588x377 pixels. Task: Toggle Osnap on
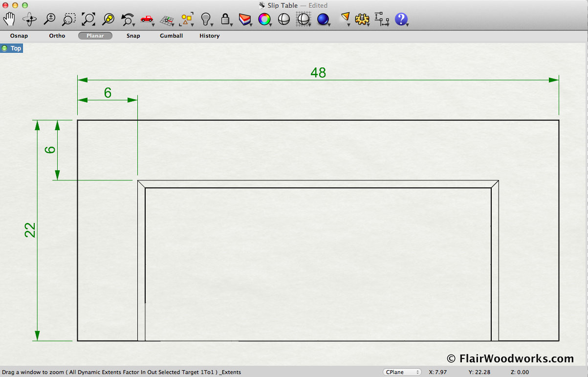19,36
